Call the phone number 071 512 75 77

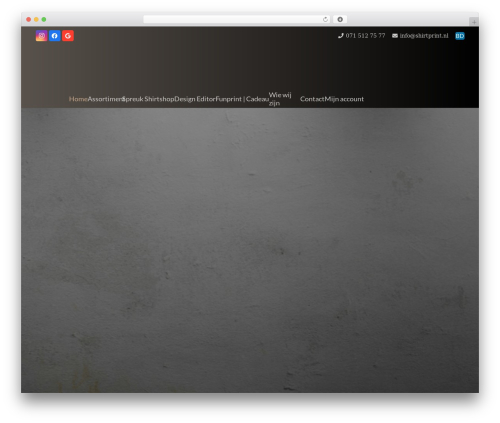click(x=365, y=36)
